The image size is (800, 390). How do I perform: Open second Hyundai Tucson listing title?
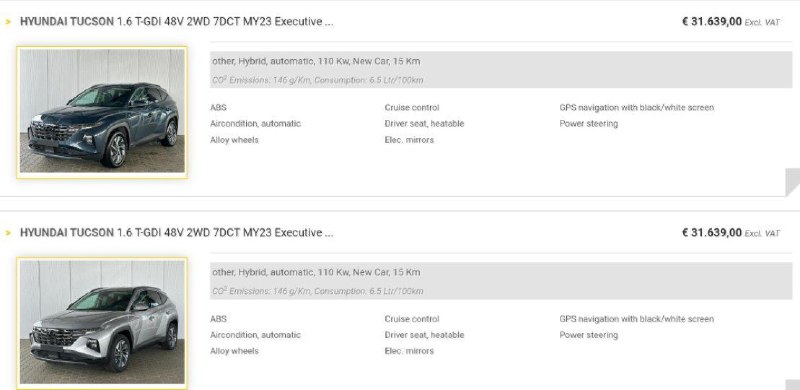pyautogui.click(x=177, y=233)
